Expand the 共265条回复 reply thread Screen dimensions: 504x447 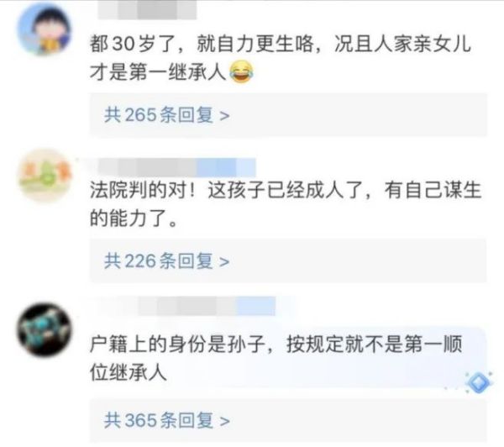288,115
